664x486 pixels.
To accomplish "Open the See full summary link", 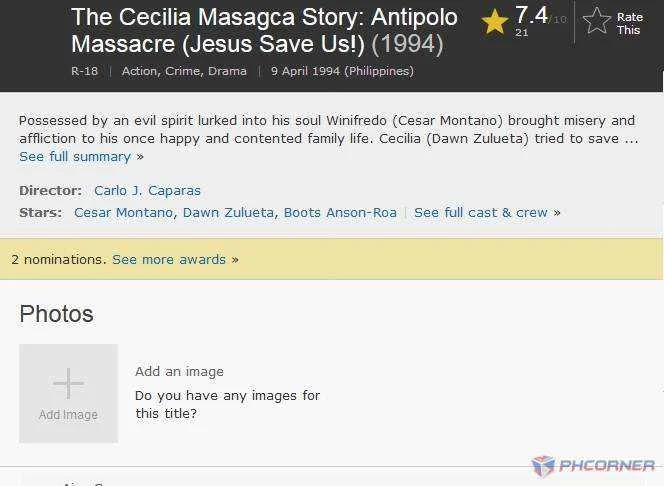I will pyautogui.click(x=75, y=157).
